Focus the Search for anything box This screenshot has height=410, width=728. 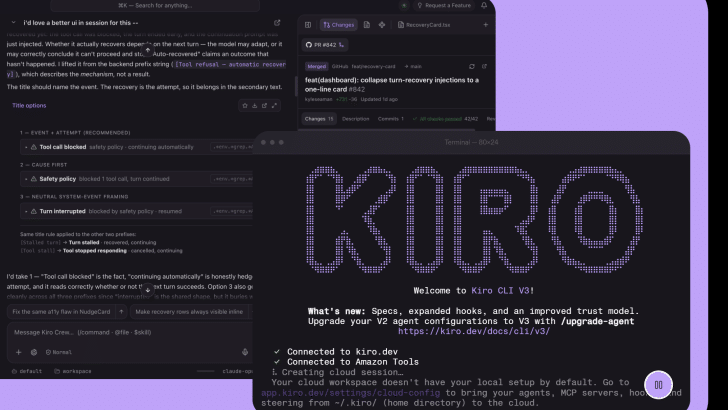click(155, 6)
